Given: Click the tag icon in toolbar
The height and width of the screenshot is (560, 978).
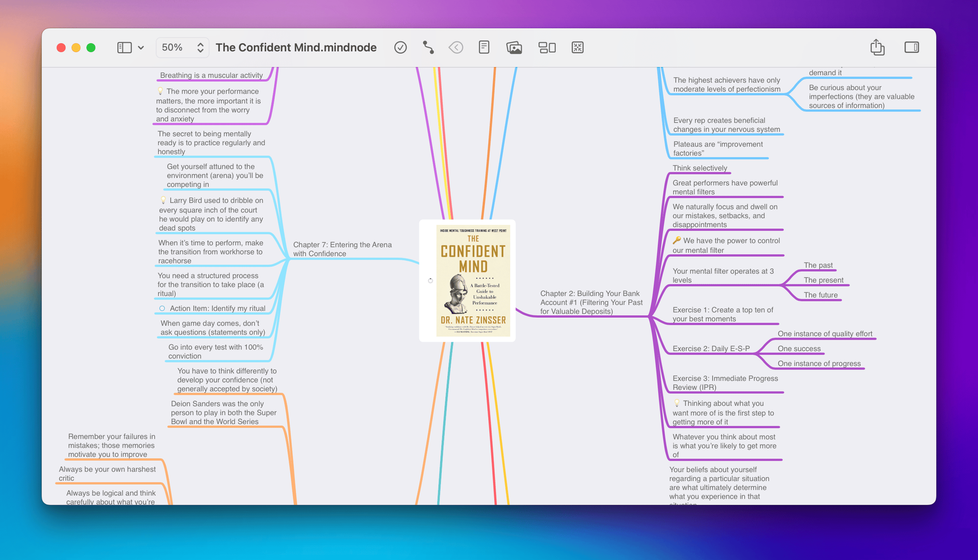Looking at the screenshot, I should (x=456, y=48).
